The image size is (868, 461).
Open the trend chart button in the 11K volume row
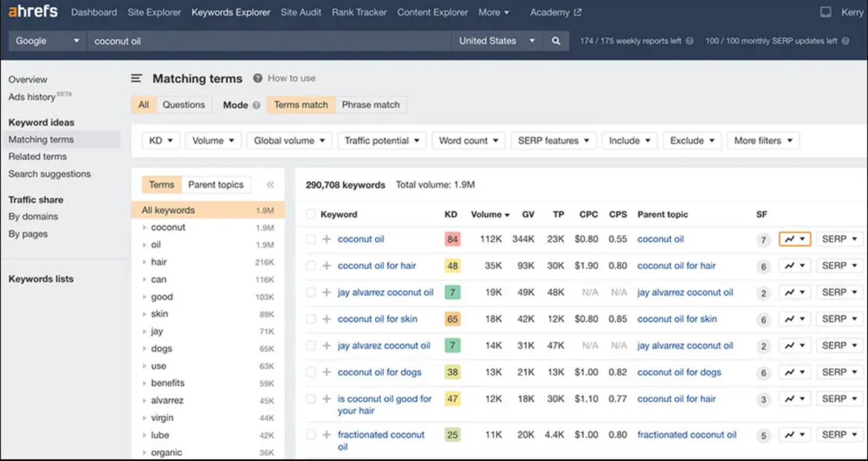click(795, 435)
